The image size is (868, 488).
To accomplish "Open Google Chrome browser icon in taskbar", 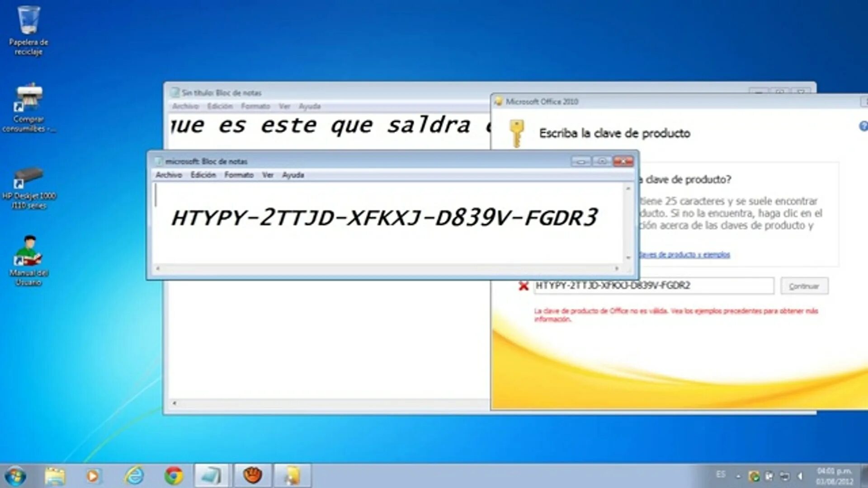I will coord(172,474).
